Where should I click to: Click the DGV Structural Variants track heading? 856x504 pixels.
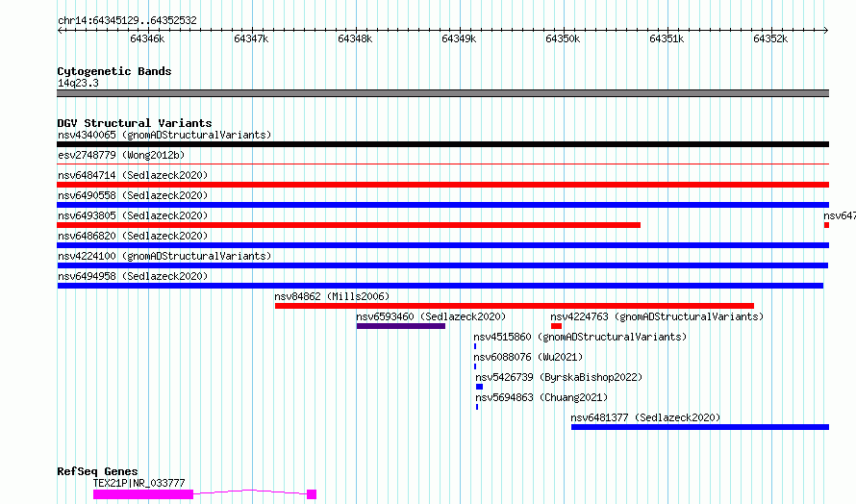pyautogui.click(x=135, y=123)
